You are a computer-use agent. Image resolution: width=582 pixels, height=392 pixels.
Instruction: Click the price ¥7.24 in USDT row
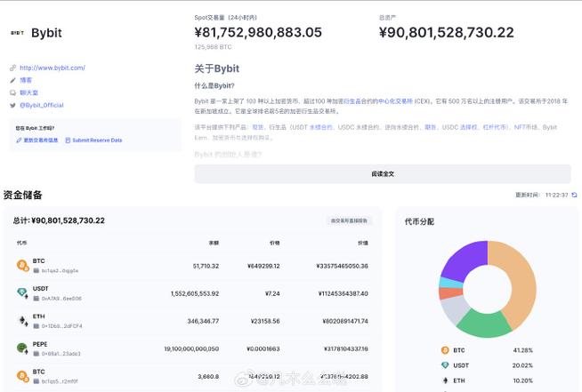click(x=272, y=293)
